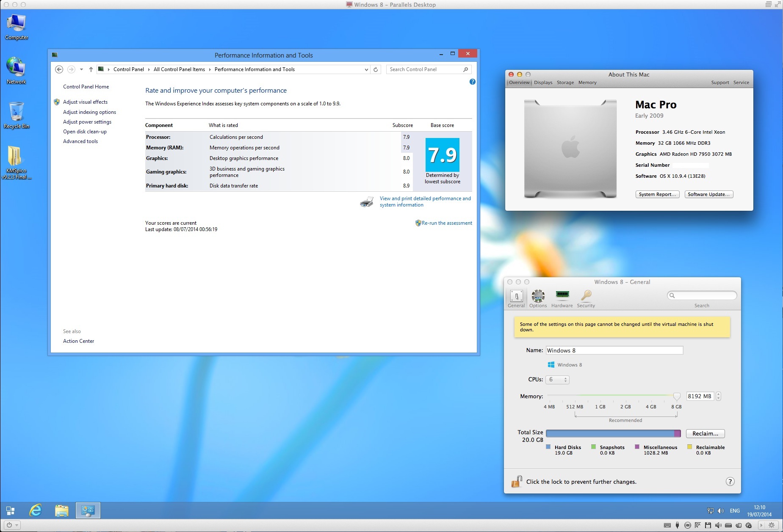Click Open disk clean-up
This screenshot has width=783, height=532.
tap(85, 132)
